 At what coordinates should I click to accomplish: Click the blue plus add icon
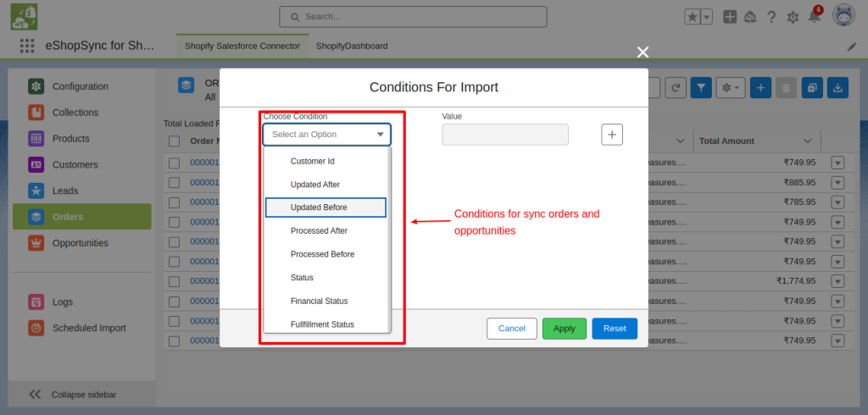(760, 87)
